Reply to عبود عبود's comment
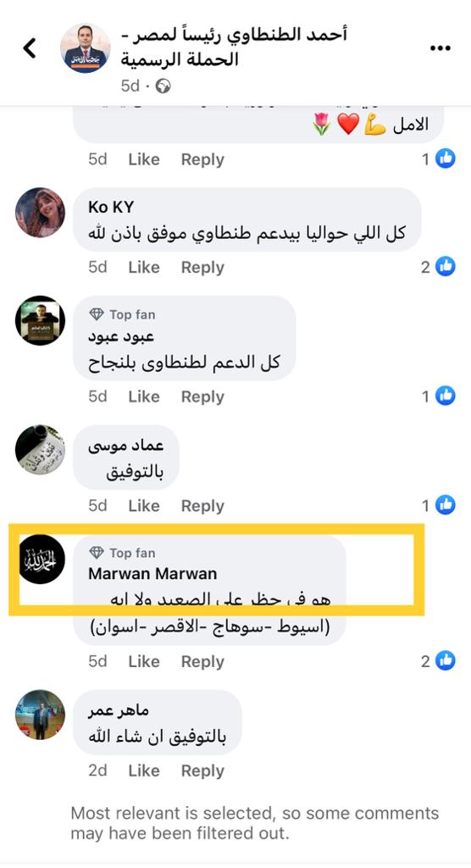The image size is (471, 868). [x=202, y=397]
